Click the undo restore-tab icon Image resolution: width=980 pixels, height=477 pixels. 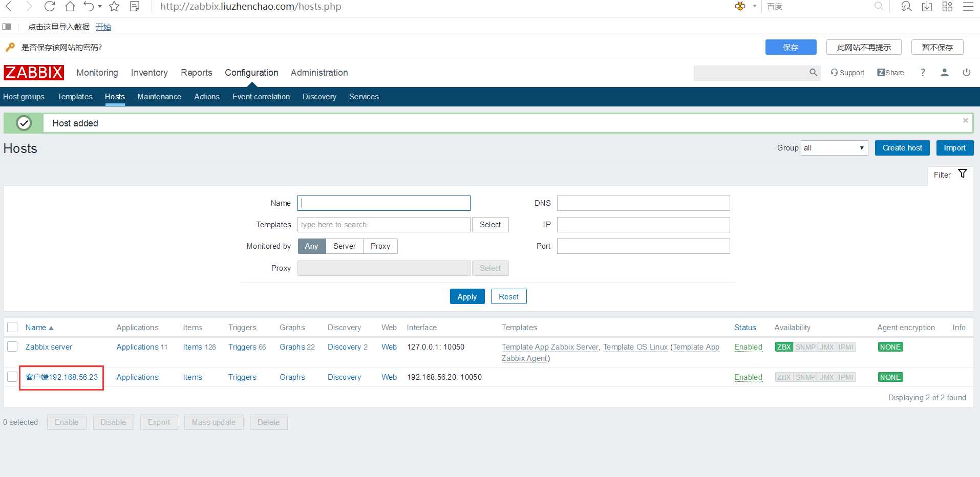tap(89, 6)
